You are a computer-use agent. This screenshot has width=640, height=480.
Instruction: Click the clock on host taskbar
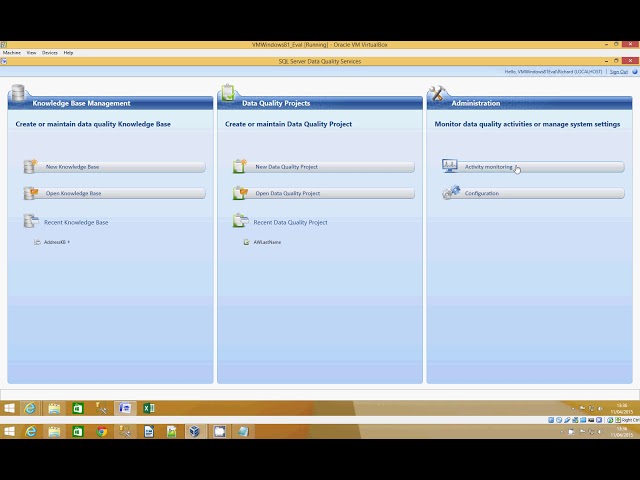(622, 432)
